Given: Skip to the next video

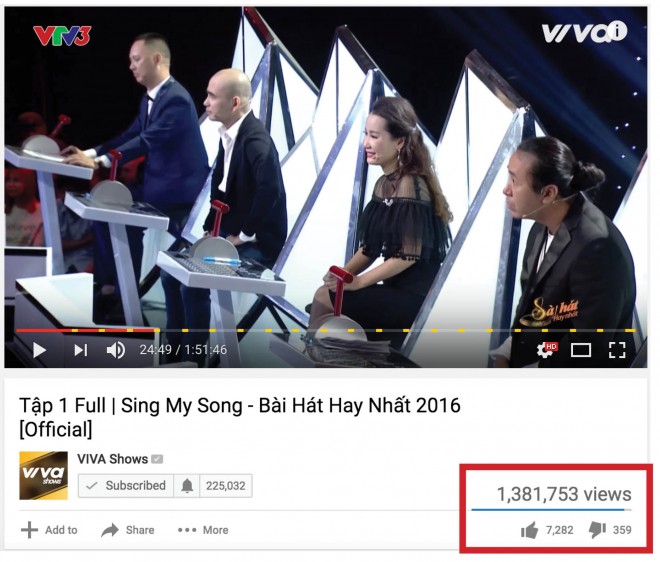Looking at the screenshot, I should tap(80, 350).
